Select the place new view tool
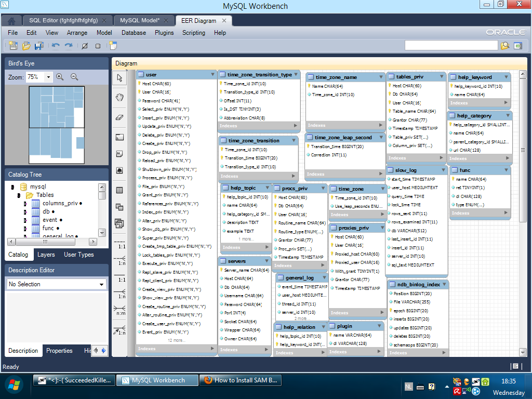 [x=119, y=207]
